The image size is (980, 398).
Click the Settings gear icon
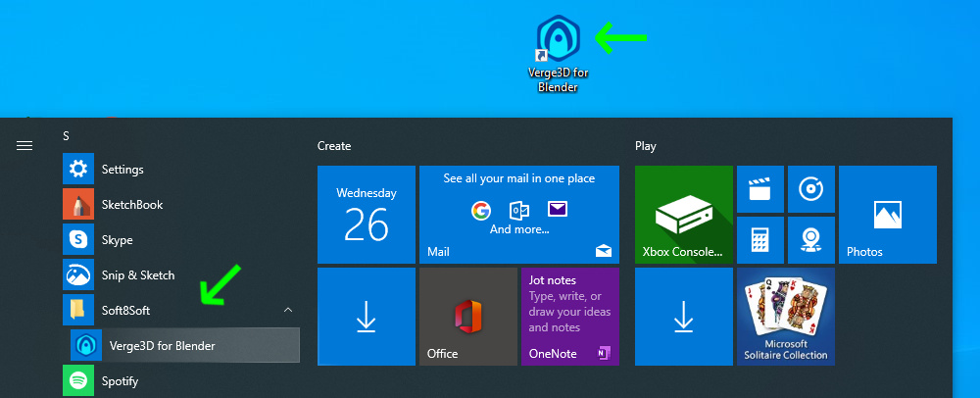(78, 169)
